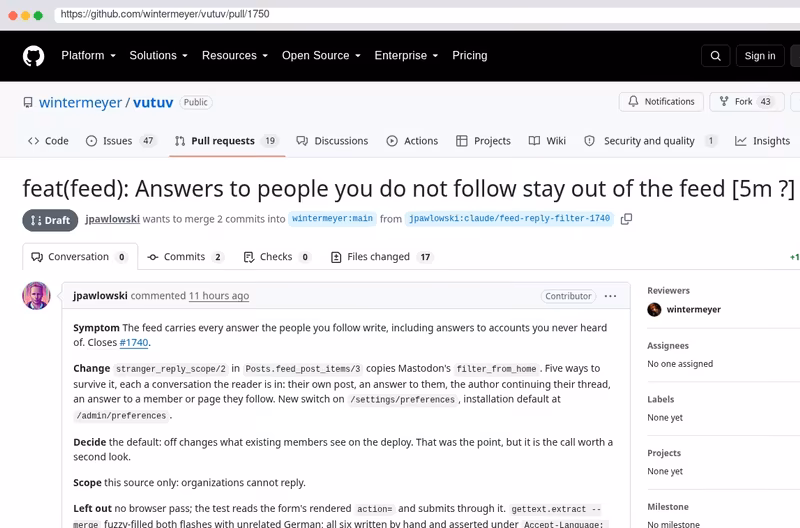This screenshot has height=528, width=800.
Task: Switch to the Issues tab
Action: 120,141
